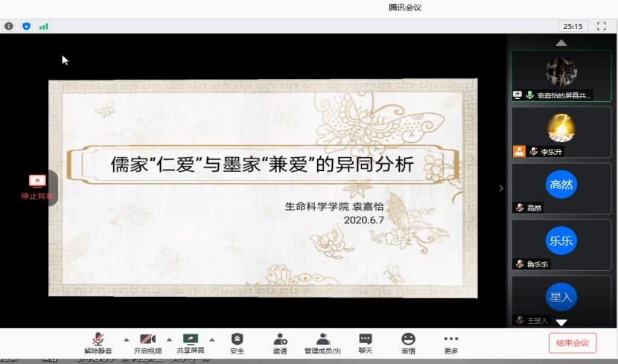Collapse the participant sidebar using chevron
The height and width of the screenshot is (364, 618).
(x=501, y=188)
